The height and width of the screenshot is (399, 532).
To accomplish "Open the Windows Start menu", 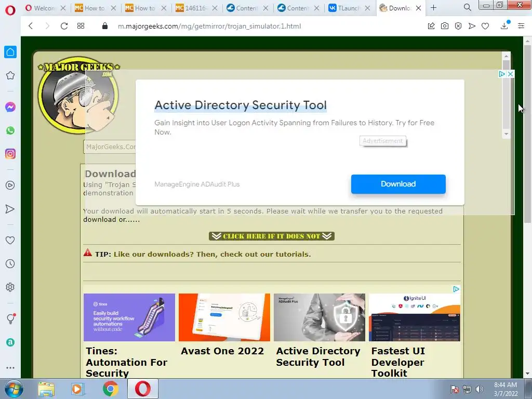I will [13, 389].
